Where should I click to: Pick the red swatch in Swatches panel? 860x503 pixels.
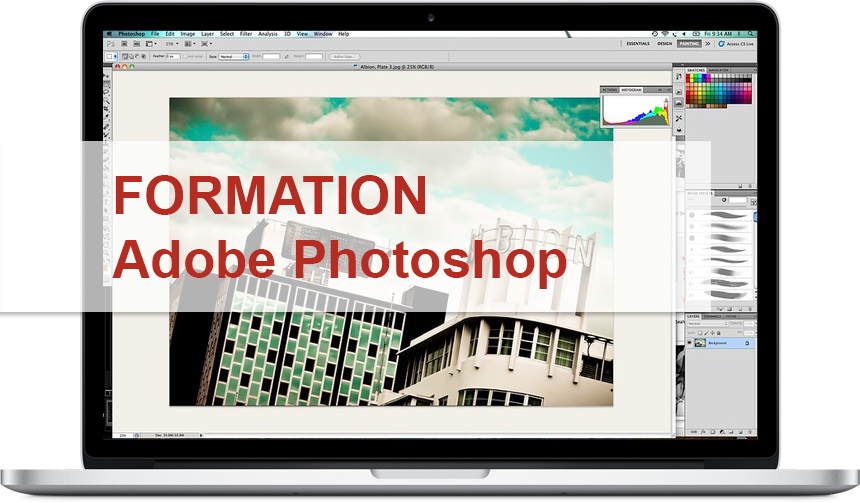pyautogui.click(x=688, y=76)
